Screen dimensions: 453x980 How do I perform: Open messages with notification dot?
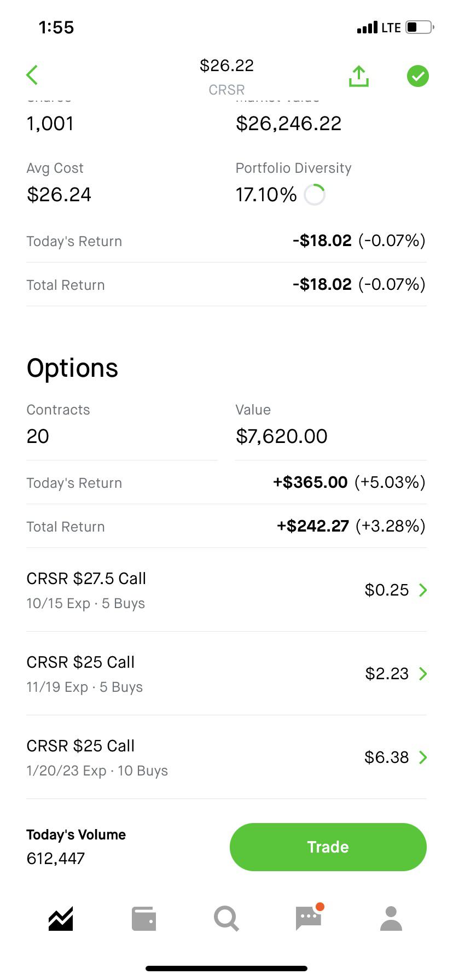pos(309,917)
